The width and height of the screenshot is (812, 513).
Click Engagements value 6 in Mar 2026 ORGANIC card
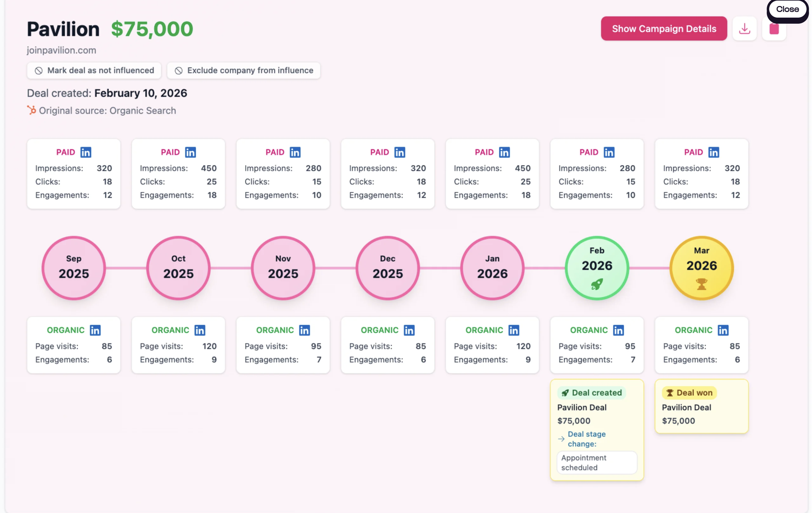click(x=738, y=360)
